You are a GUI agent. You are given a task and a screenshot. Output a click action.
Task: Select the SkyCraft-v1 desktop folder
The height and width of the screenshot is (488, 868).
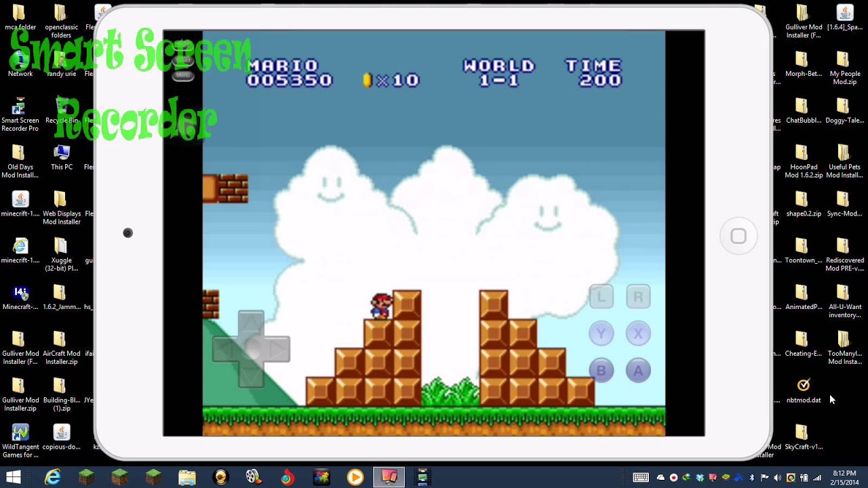tap(803, 438)
